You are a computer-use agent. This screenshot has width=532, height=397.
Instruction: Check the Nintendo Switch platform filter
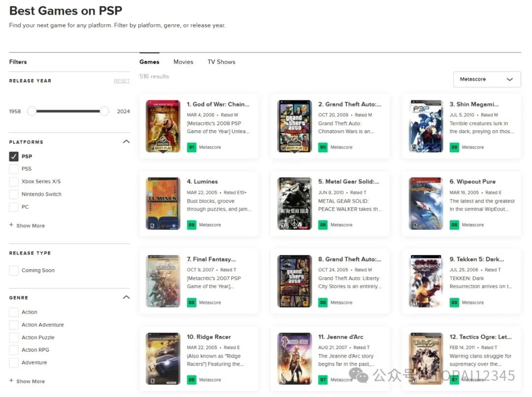[14, 194]
